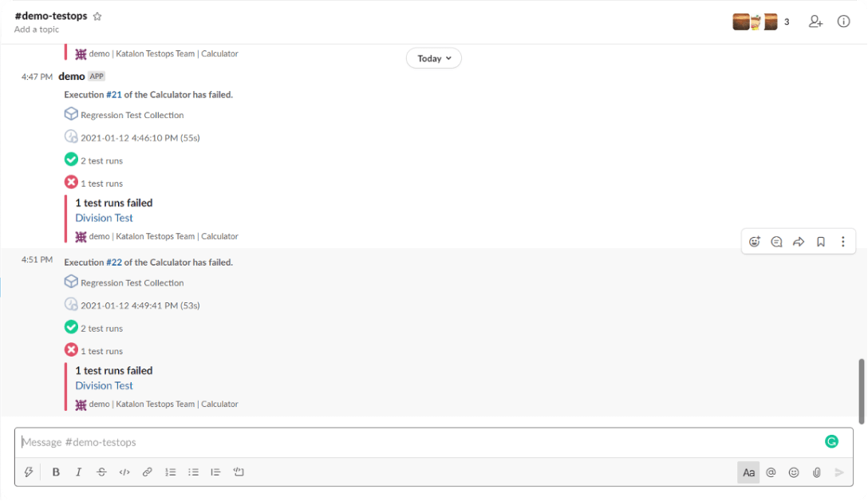The width and height of the screenshot is (868, 501).
Task: Click the red failed icon in execution #21
Action: click(x=71, y=182)
